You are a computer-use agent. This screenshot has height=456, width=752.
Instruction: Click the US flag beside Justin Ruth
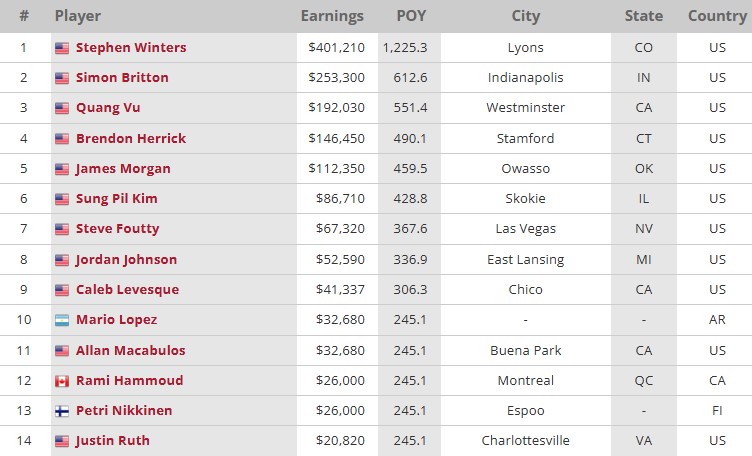(x=62, y=441)
